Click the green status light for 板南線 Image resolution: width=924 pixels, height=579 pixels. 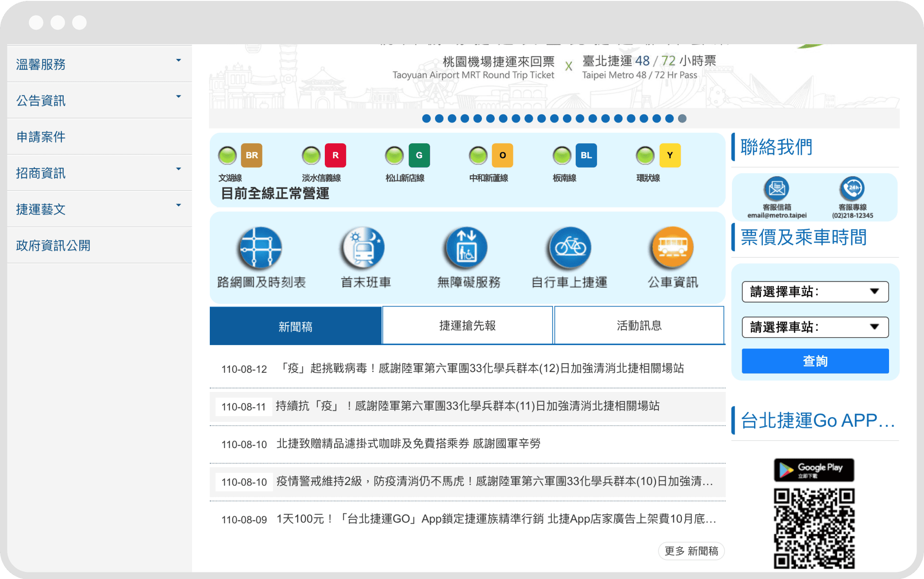click(562, 155)
